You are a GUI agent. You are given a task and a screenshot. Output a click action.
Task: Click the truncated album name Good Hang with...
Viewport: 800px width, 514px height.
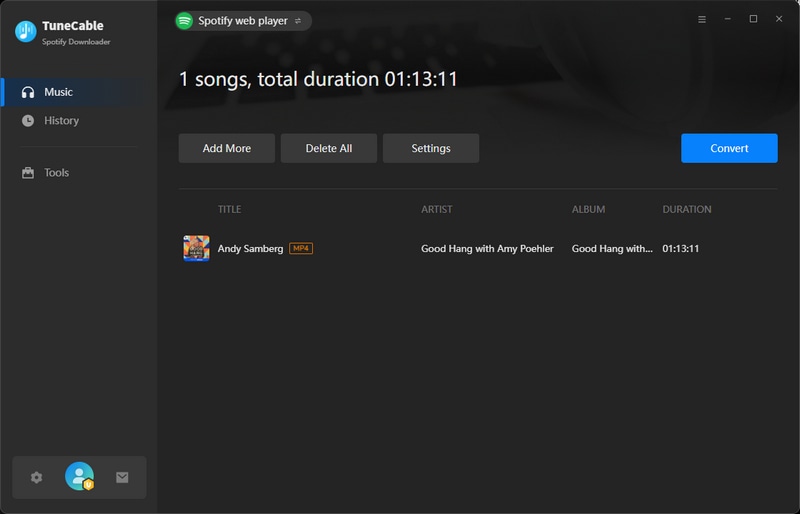[612, 249]
